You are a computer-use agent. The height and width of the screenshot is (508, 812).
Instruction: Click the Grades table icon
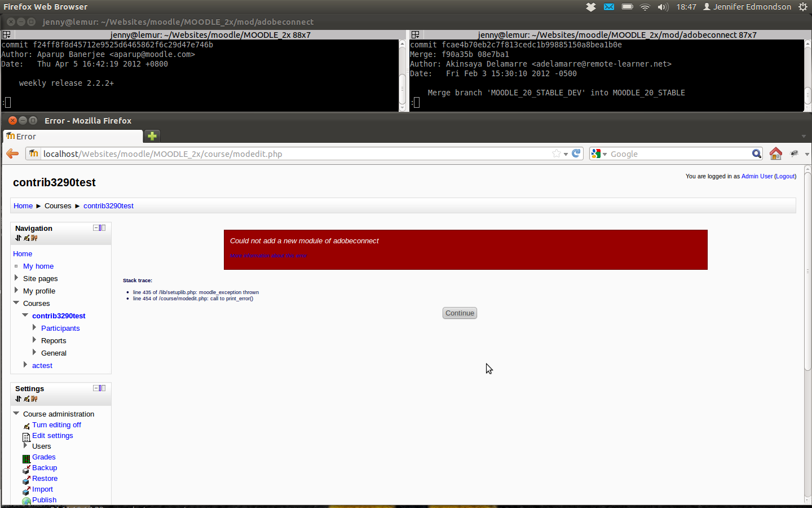[x=27, y=458]
